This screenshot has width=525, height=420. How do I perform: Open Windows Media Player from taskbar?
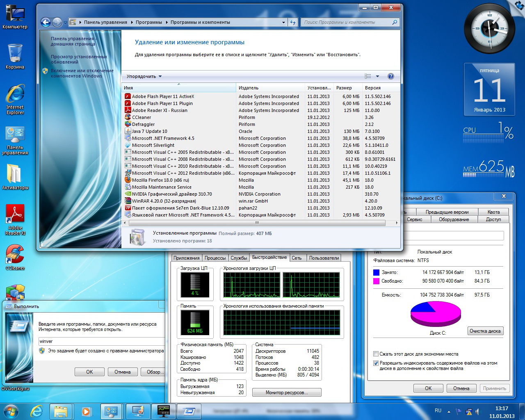pos(86,411)
